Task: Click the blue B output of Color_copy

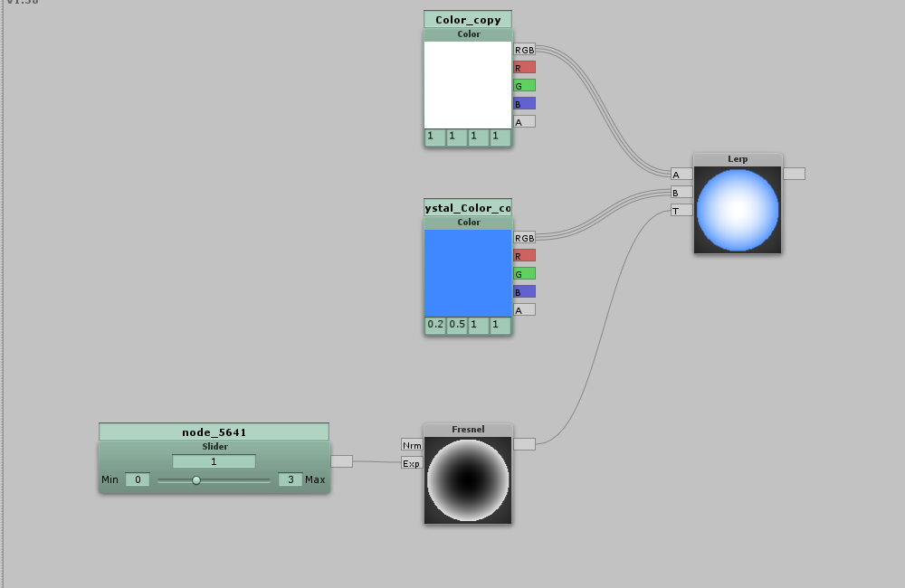Action: coord(524,103)
